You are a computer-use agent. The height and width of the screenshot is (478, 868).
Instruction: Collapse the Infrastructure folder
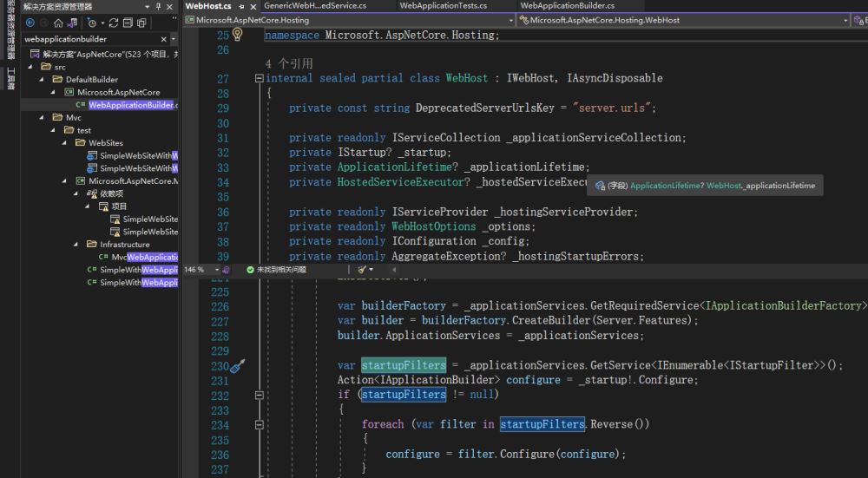(76, 245)
